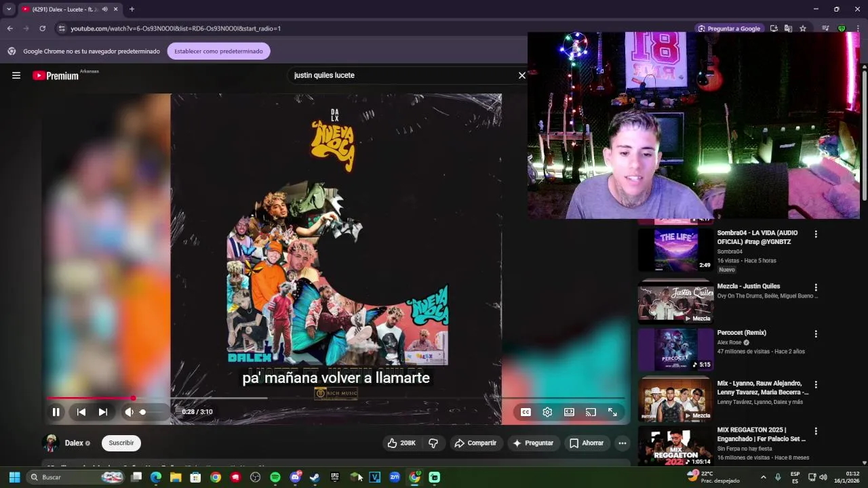The width and height of the screenshot is (868, 488).
Task: Open Mix - Lyanno, Rauw Alejandro playlist
Action: click(763, 388)
